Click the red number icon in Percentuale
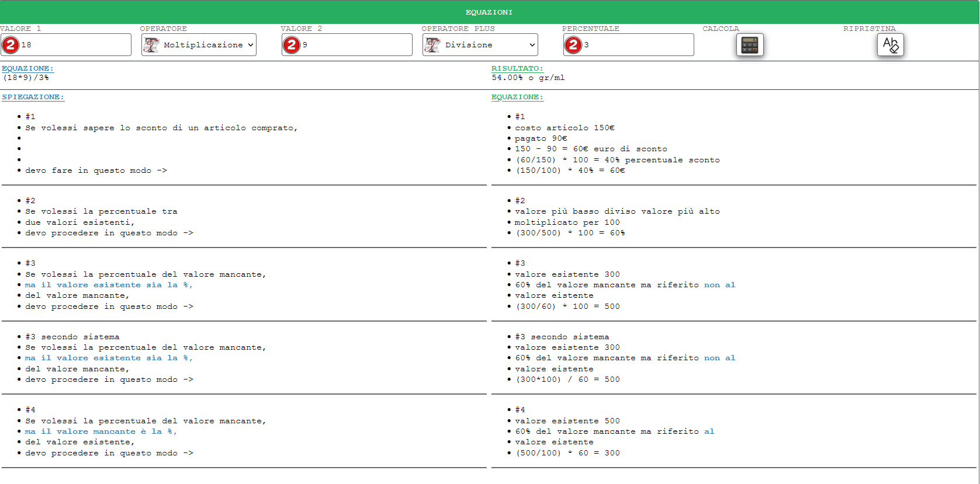 573,44
